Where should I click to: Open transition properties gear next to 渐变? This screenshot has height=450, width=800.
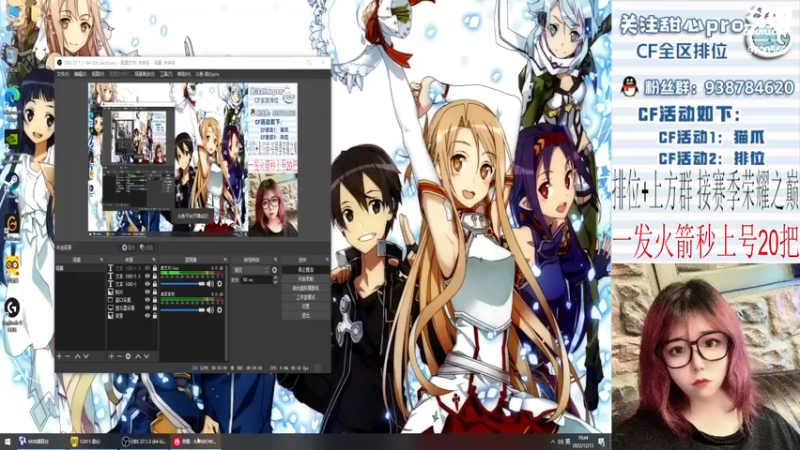[274, 270]
